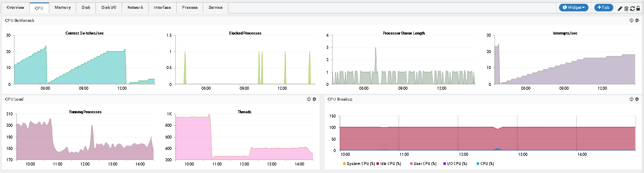The width and height of the screenshot is (644, 173).
Task: Click the pencil edit dashboard icon
Action: click(620, 8)
